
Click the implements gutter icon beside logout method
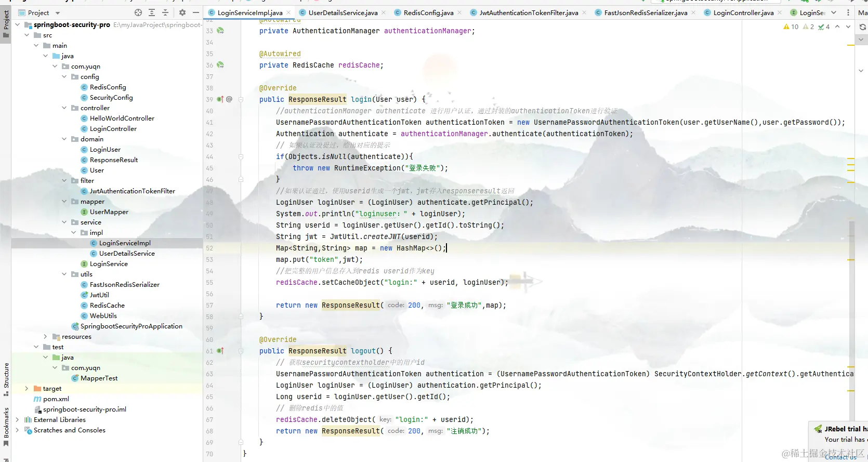click(220, 351)
